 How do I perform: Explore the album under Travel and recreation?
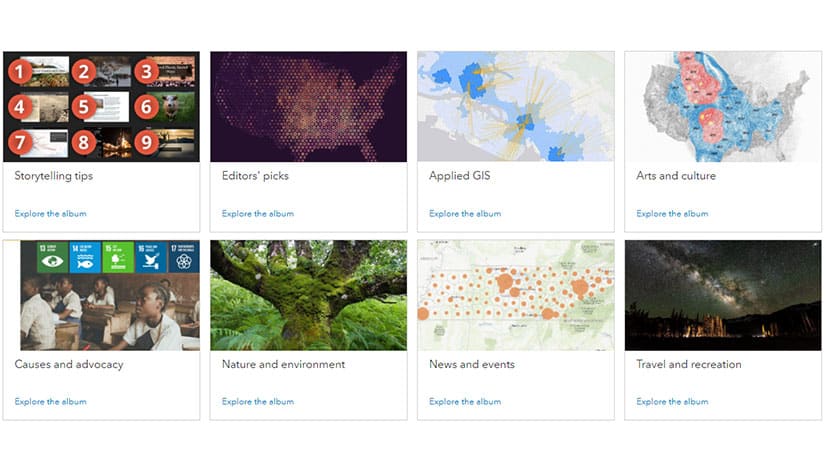(x=672, y=402)
